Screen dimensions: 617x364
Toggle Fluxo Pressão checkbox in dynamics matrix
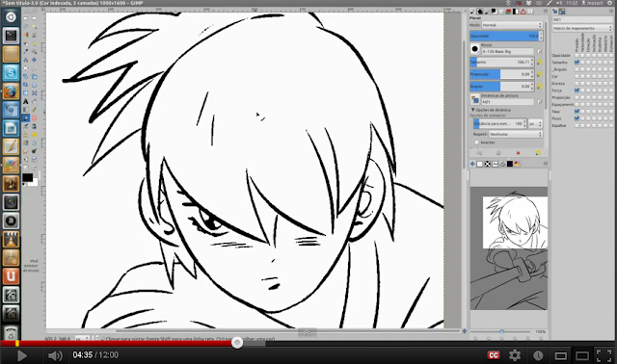click(577, 118)
